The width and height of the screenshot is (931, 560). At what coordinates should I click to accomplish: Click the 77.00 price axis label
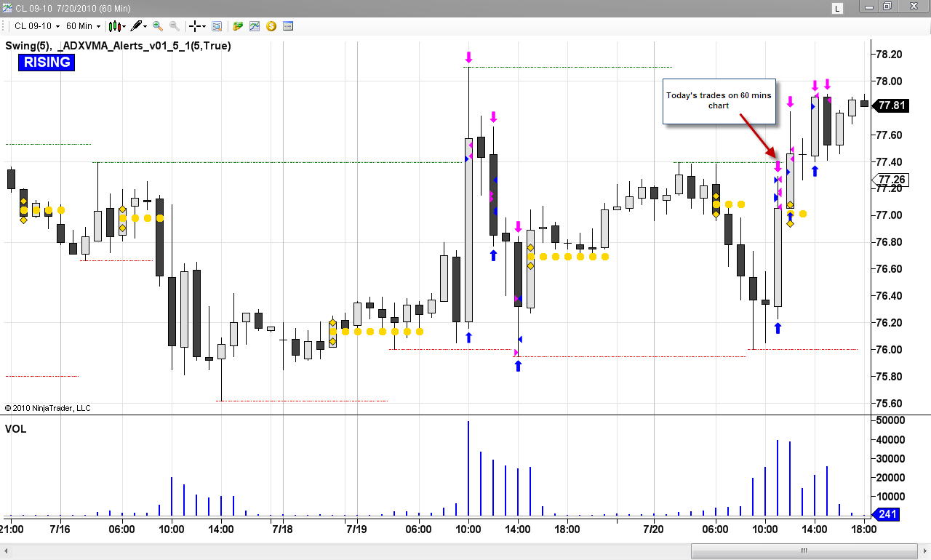coord(889,215)
